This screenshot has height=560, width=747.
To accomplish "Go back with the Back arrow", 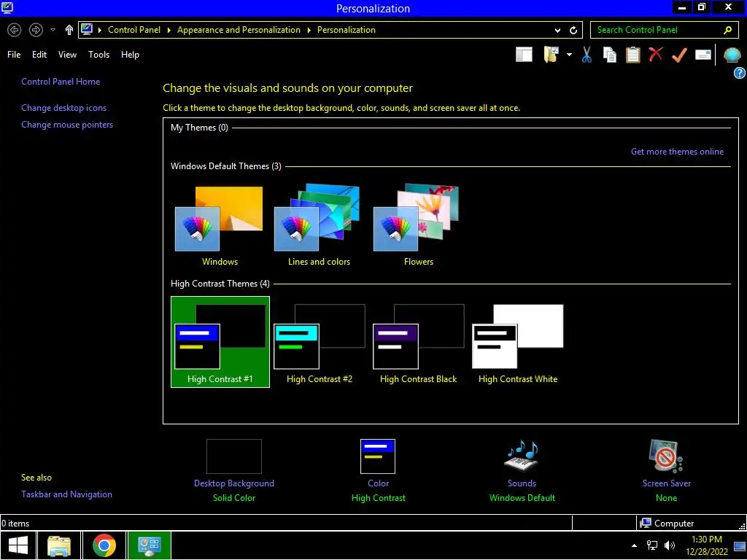I will coord(15,30).
